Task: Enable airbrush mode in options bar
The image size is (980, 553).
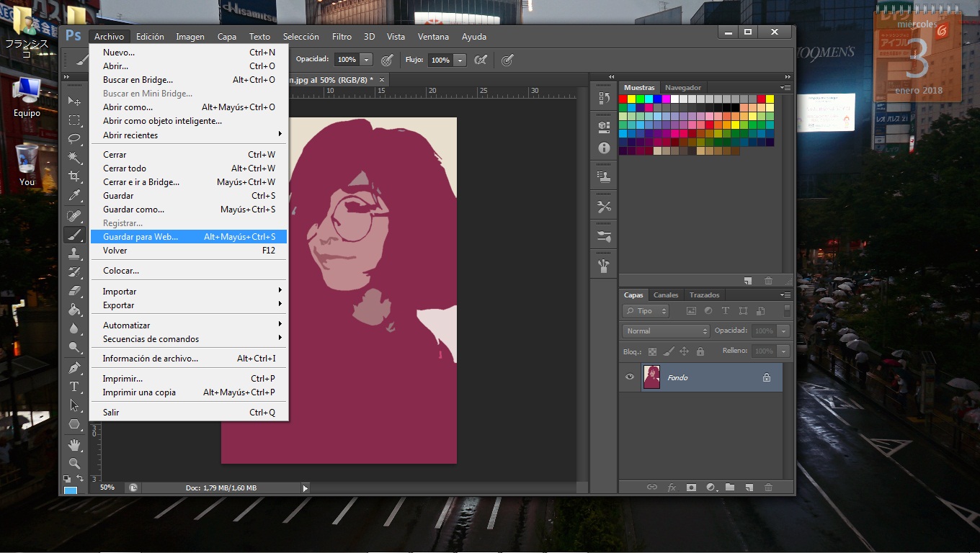Action: [x=481, y=60]
